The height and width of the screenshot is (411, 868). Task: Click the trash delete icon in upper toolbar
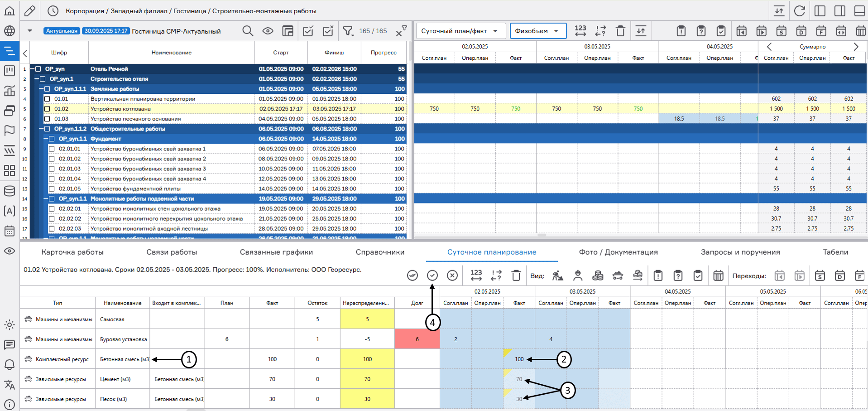pyautogui.click(x=620, y=31)
